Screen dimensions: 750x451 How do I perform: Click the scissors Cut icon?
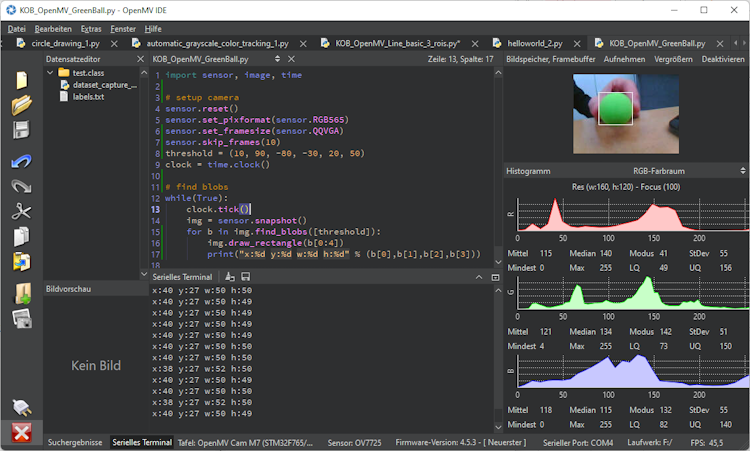[21, 211]
